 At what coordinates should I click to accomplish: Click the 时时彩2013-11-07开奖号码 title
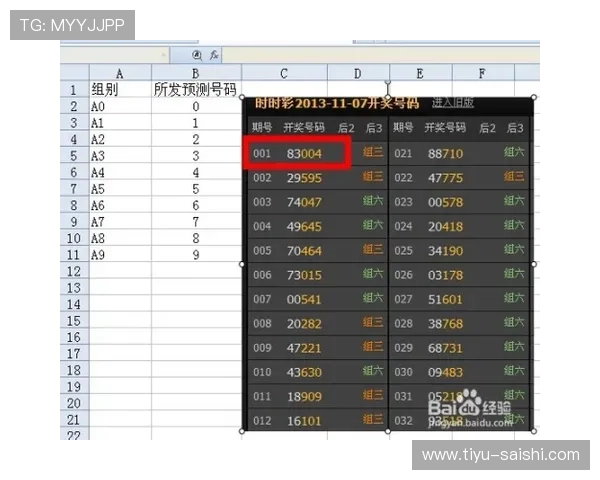(337, 103)
